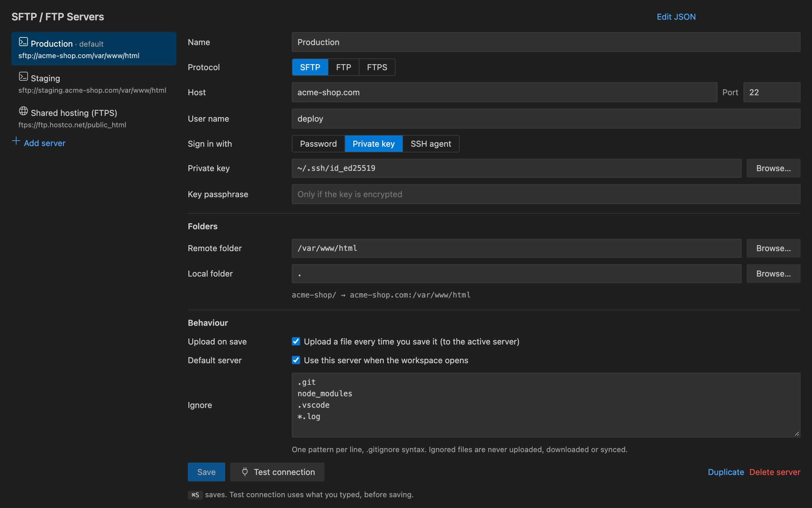Click the Production server terminal icon
Viewport: 812px width, 508px height.
[23, 42]
